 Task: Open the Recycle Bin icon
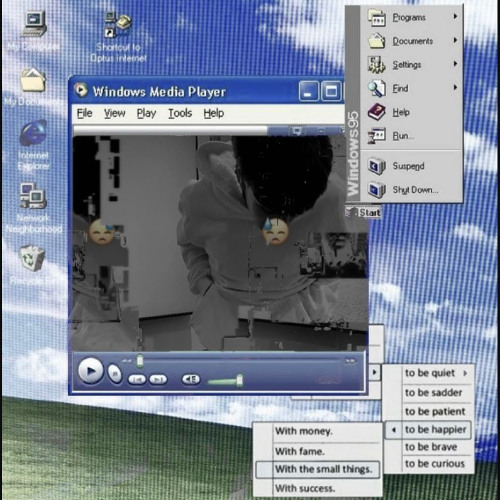coord(32,258)
